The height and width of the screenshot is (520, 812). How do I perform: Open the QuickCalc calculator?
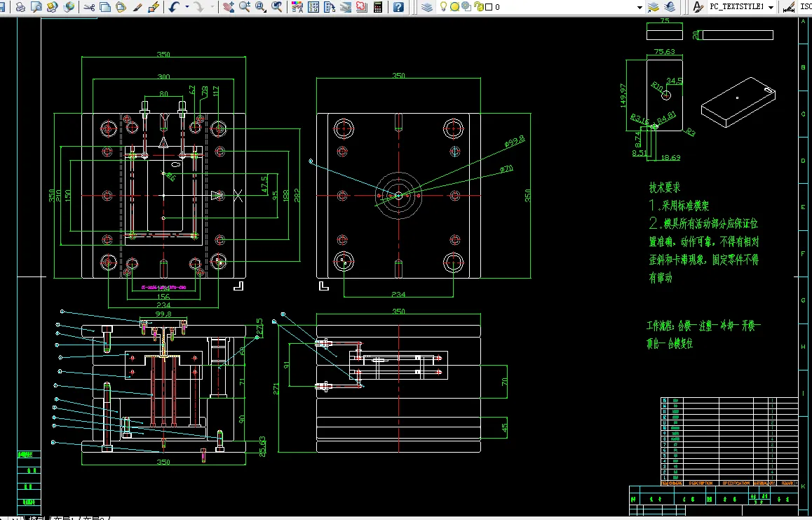[378, 7]
